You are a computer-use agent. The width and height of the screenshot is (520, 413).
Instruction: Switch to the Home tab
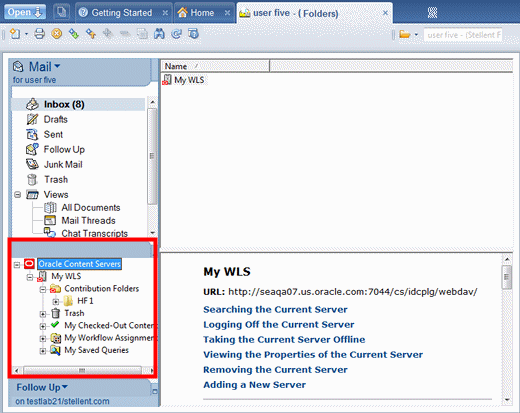(202, 13)
